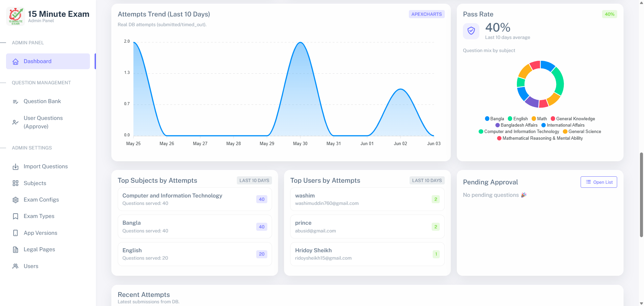Click the APEXCHARTS badge
This screenshot has width=644, height=306.
427,14
